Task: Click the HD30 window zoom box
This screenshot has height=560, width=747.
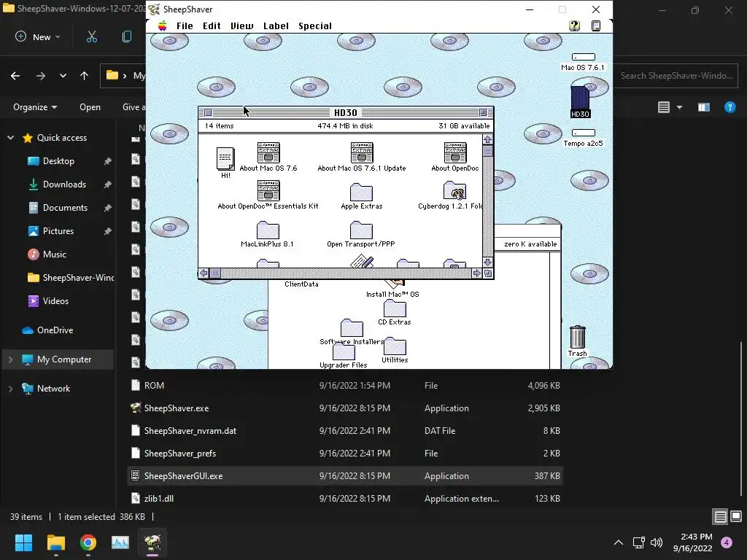Action: (483, 113)
